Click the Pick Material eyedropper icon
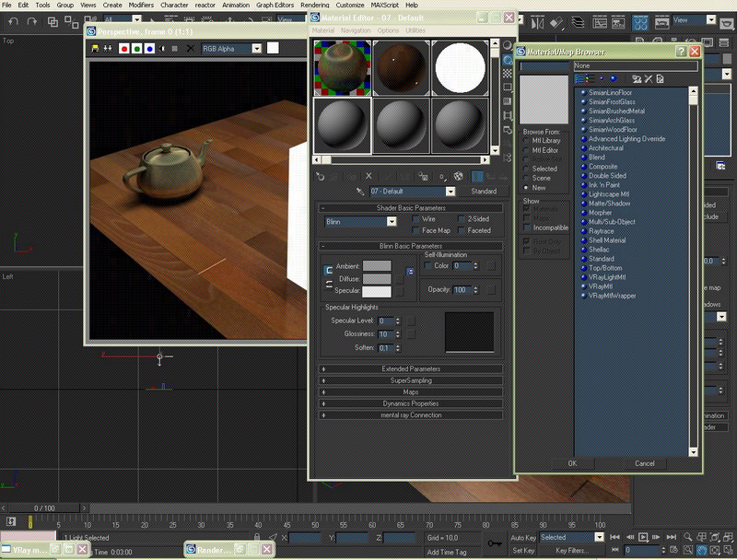This screenshot has width=737, height=560. [x=360, y=192]
